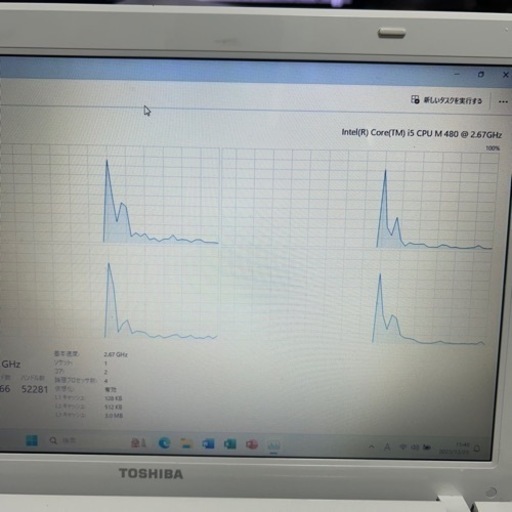The width and height of the screenshot is (512, 512).
Task: Open network settings via Wi-Fi tray icon
Action: 403,447
